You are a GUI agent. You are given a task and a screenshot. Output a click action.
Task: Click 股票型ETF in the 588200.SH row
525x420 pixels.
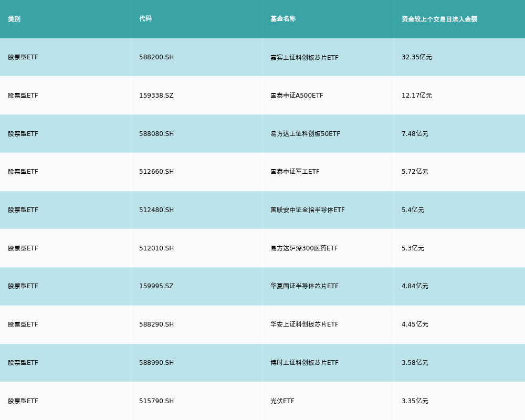point(23,57)
